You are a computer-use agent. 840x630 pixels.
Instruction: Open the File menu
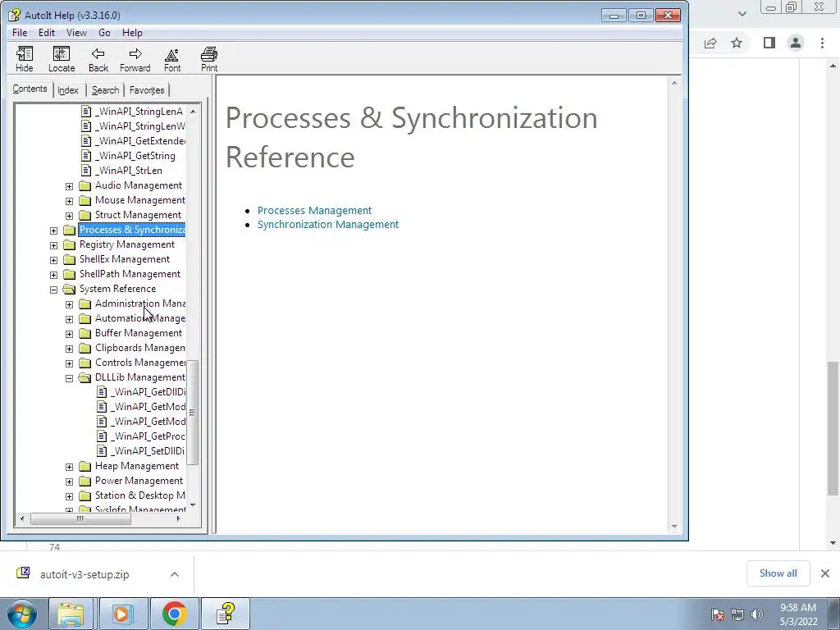[20, 33]
